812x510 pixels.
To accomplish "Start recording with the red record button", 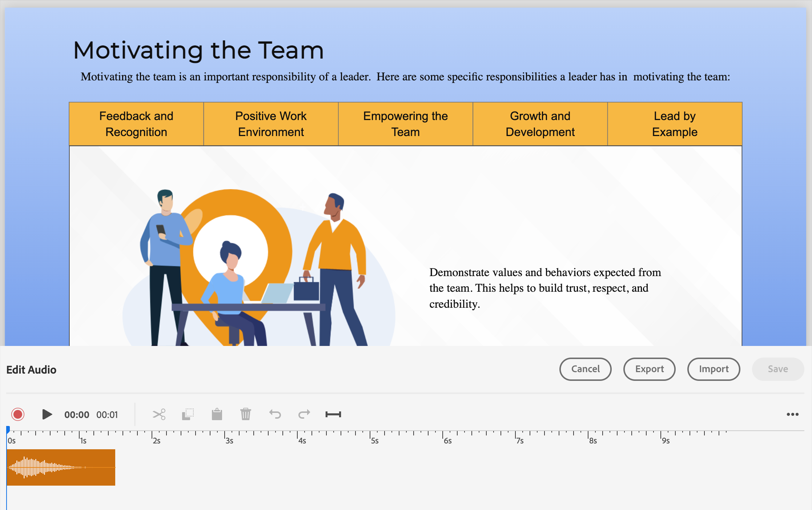I will (x=18, y=414).
